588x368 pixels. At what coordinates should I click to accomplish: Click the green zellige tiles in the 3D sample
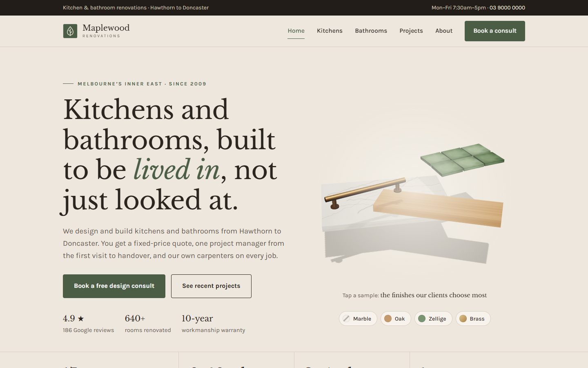[x=463, y=159]
